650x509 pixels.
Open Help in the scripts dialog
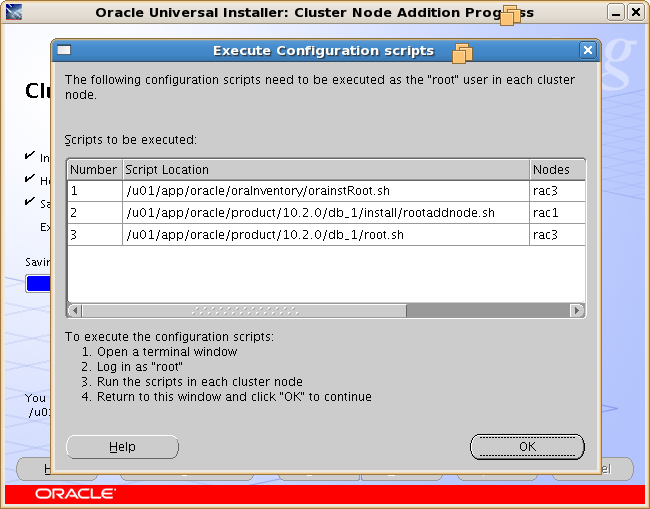122,447
